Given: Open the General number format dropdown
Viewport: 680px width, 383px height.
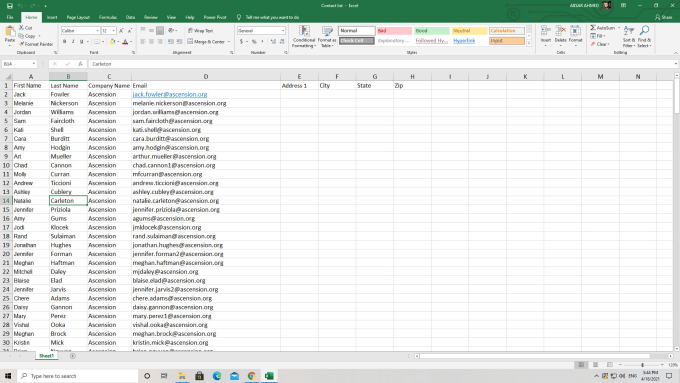Looking at the screenshot, I should 283,31.
